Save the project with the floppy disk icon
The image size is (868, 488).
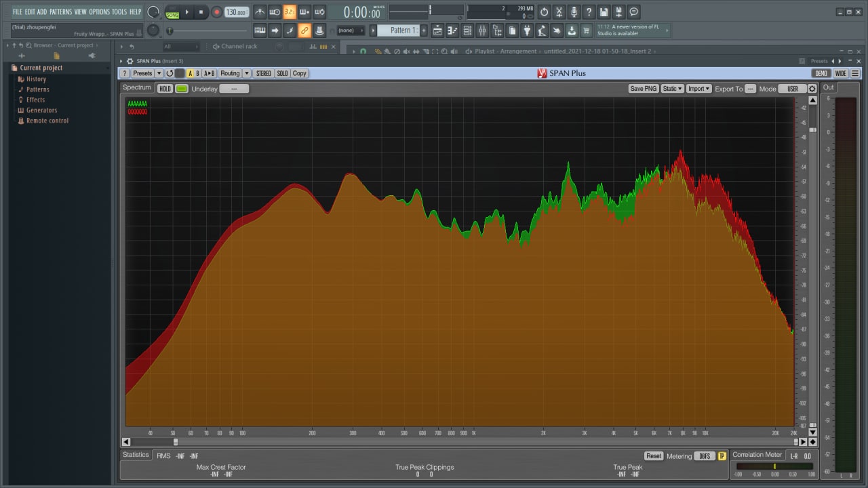coord(604,12)
